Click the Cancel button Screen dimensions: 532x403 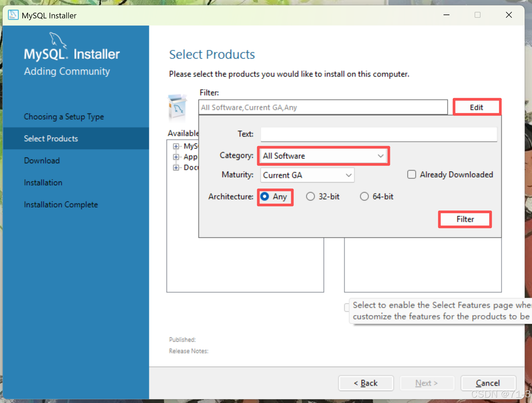pos(488,383)
